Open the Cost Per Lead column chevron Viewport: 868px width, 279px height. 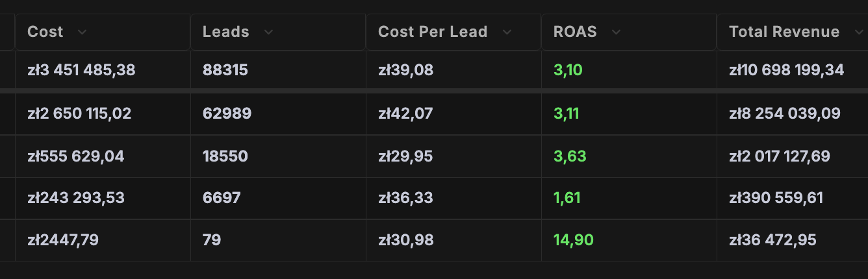tap(507, 32)
